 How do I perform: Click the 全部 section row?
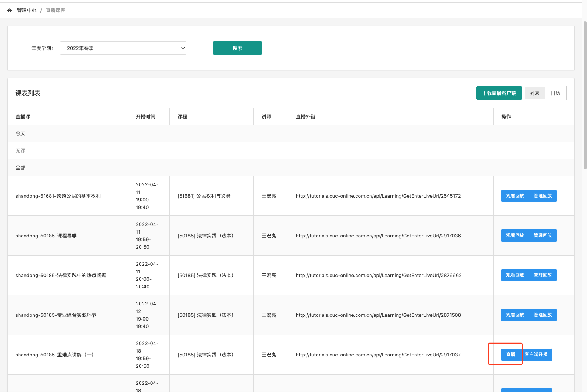point(291,167)
